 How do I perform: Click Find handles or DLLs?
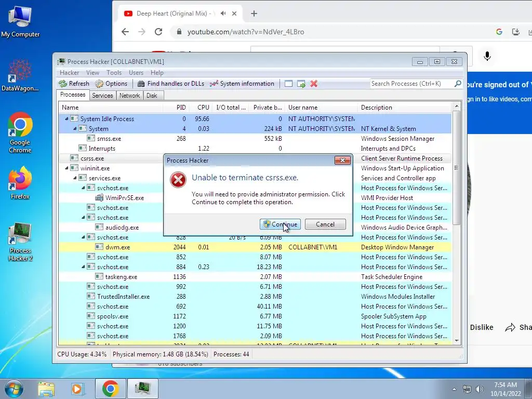[x=171, y=84]
